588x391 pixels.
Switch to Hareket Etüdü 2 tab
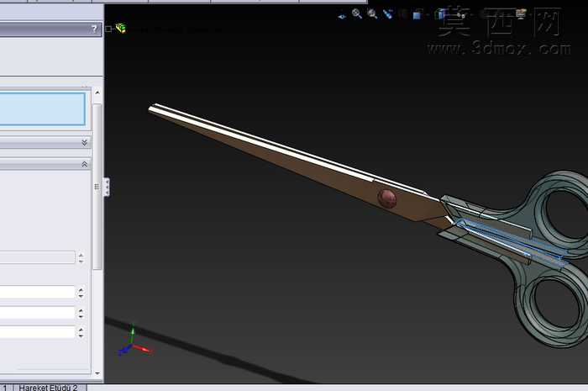tap(49, 388)
